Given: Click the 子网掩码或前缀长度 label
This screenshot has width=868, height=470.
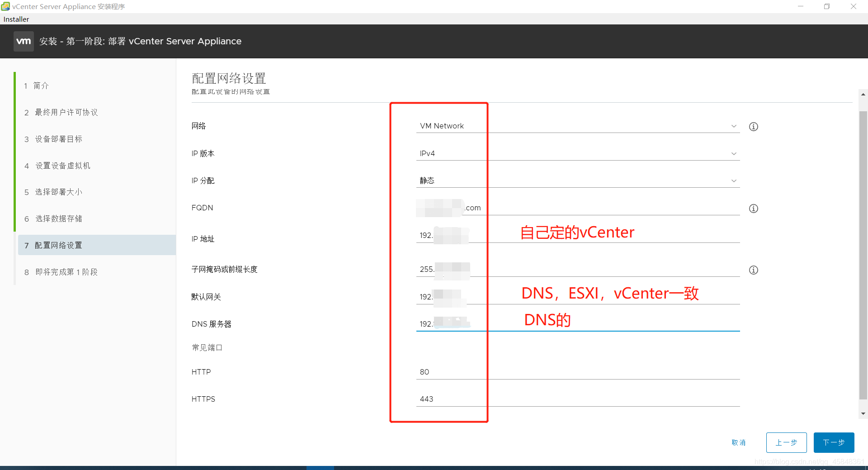Looking at the screenshot, I should [x=224, y=269].
